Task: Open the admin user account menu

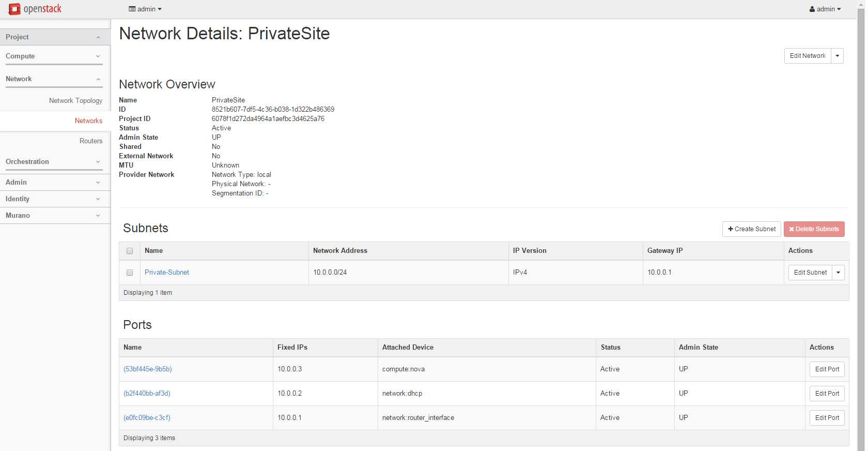Action: [x=825, y=9]
